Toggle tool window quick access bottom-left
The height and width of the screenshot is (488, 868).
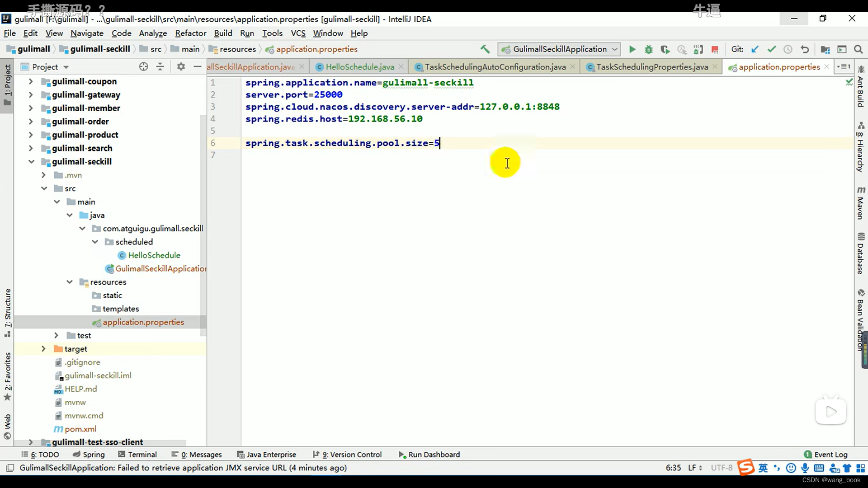10,468
